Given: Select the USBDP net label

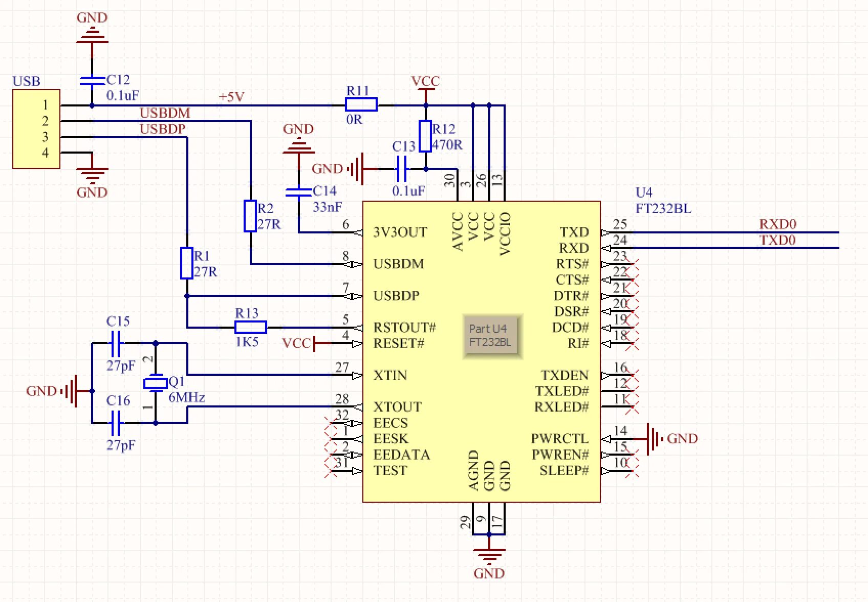Looking at the screenshot, I should pyautogui.click(x=163, y=128).
